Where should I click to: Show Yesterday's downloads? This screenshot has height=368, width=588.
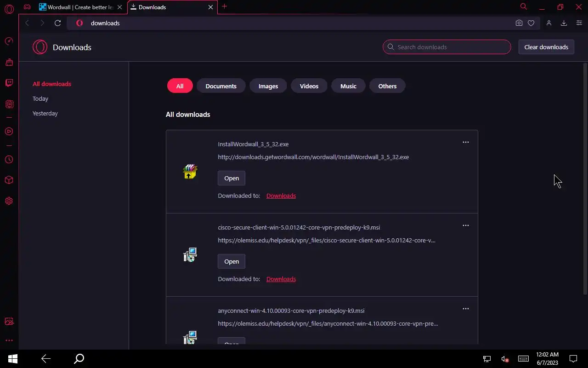tap(45, 113)
